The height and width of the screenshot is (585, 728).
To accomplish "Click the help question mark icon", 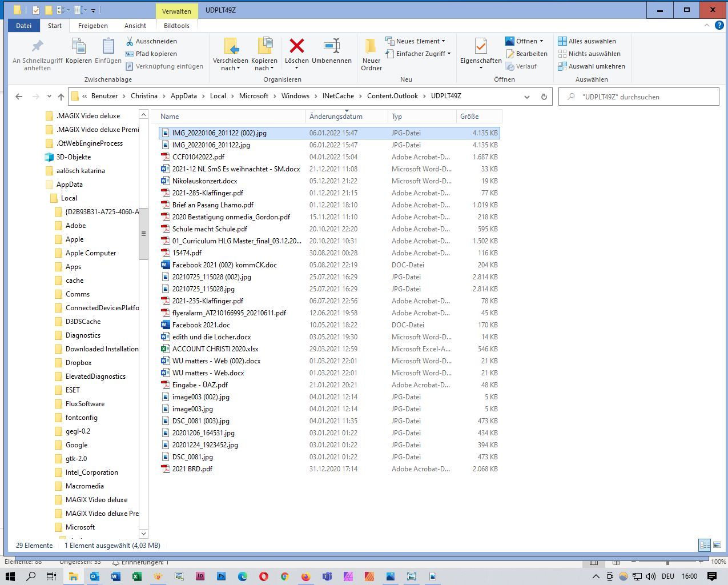I will 719,26.
